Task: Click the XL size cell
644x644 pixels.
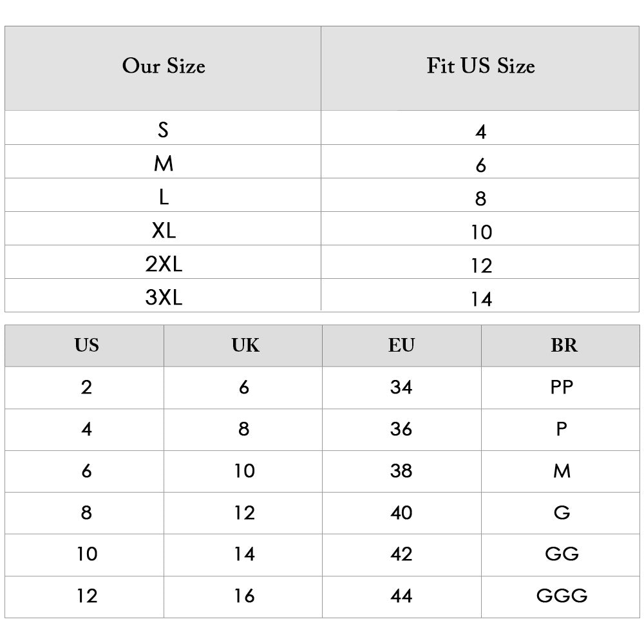Action: tap(164, 231)
